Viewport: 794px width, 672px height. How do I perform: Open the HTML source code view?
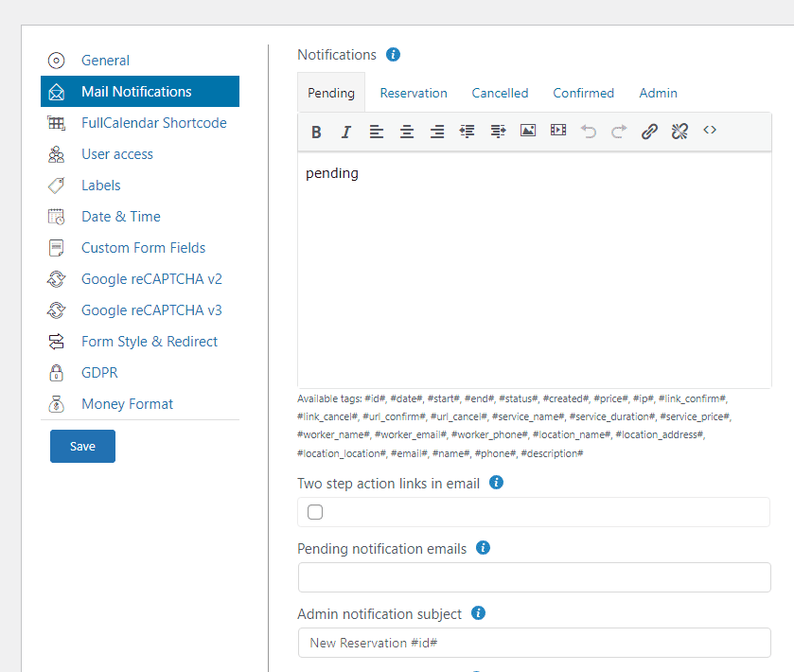(710, 131)
